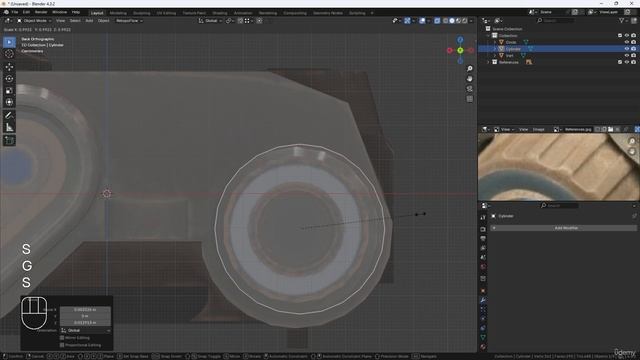The width and height of the screenshot is (640, 360).
Task: Disable Cylinder in renders camera icon
Action: pyautogui.click(x=633, y=49)
